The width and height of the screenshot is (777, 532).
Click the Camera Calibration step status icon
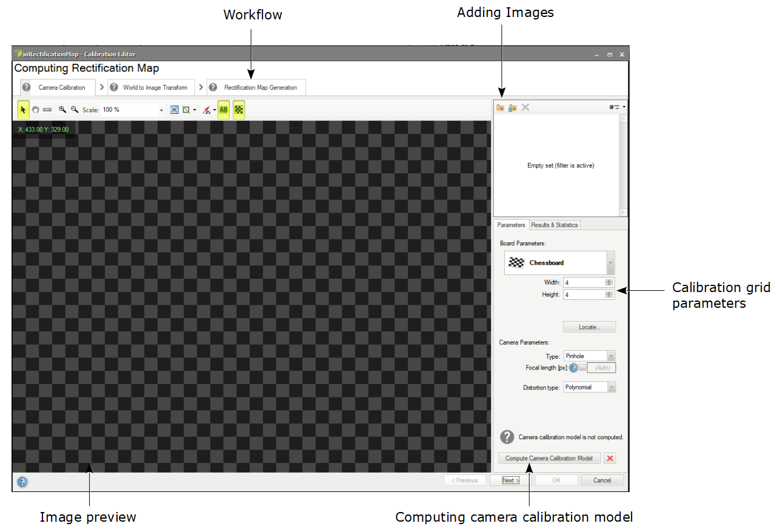pyautogui.click(x=27, y=87)
